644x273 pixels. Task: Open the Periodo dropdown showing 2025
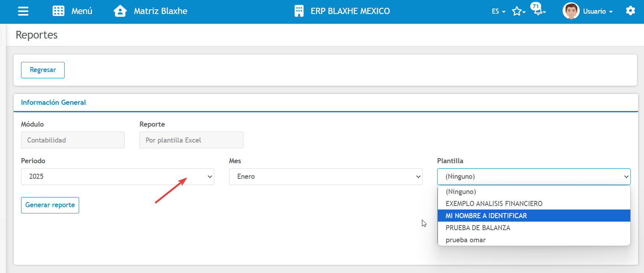point(118,176)
